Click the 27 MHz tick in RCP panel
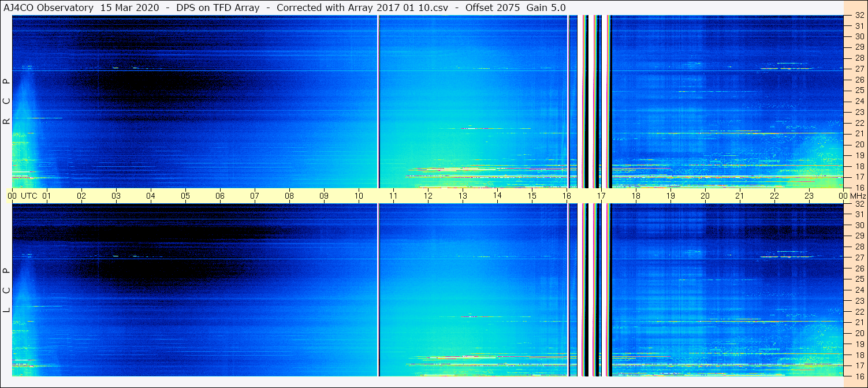868x388 pixels. coord(859,69)
